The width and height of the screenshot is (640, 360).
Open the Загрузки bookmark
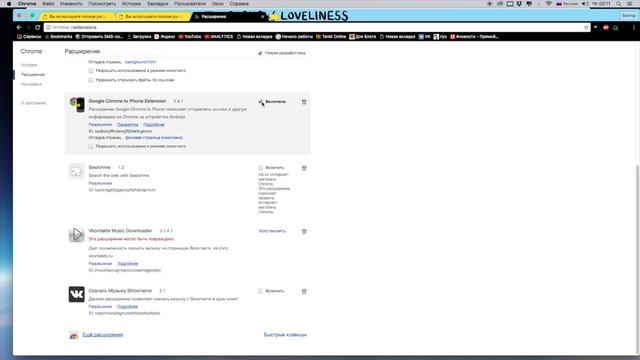point(139,37)
